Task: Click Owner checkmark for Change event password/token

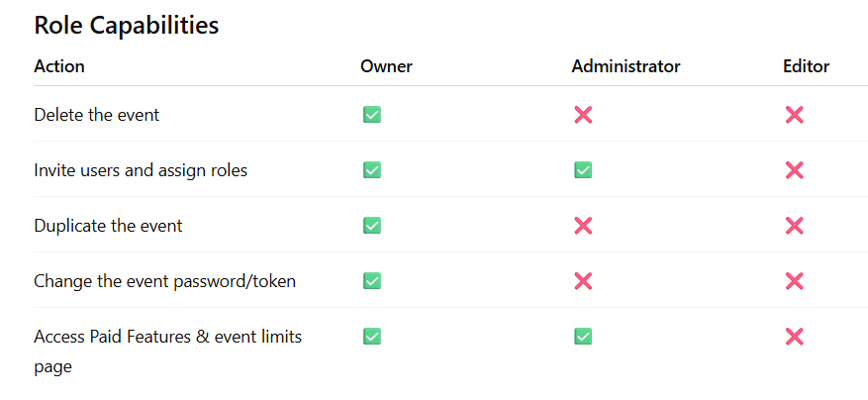Action: pos(372,281)
